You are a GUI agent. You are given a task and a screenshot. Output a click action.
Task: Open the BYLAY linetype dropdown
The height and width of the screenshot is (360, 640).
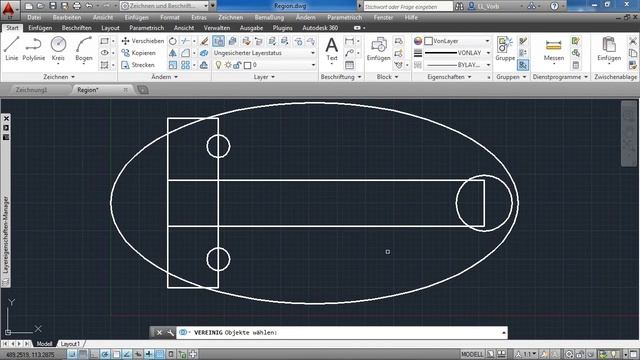(488, 65)
